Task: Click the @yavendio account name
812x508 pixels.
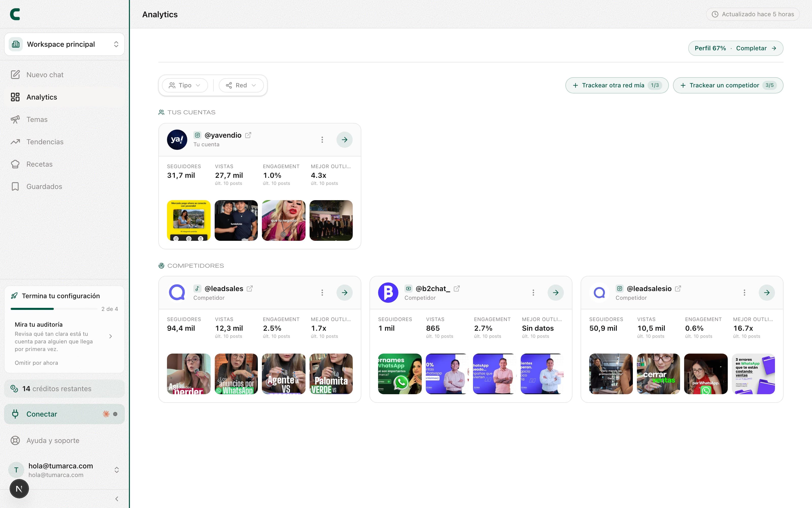Action: pyautogui.click(x=223, y=135)
